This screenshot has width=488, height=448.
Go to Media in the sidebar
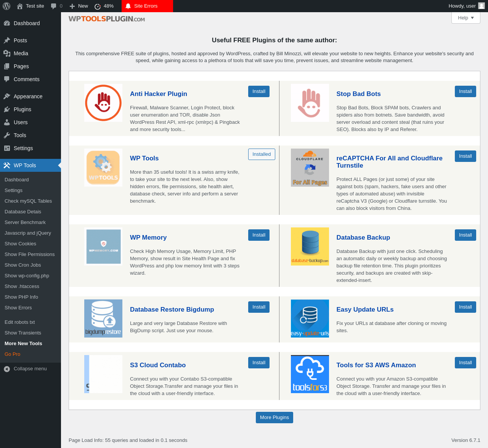(30, 53)
